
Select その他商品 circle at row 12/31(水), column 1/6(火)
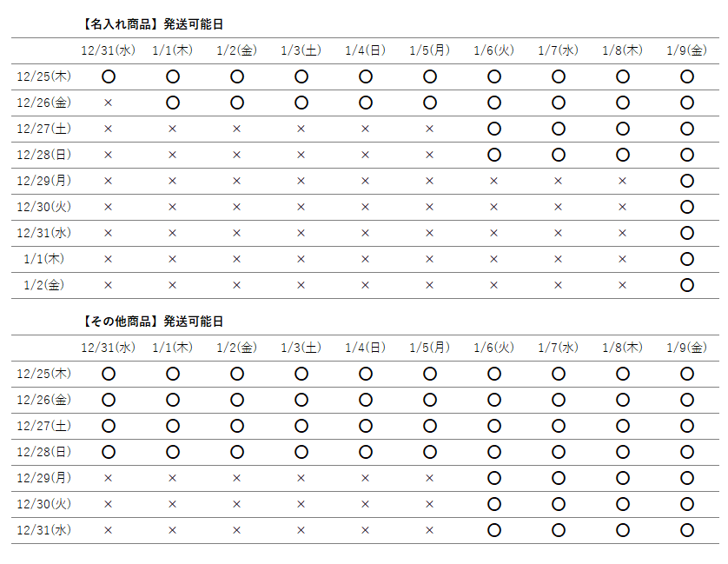tap(494, 530)
